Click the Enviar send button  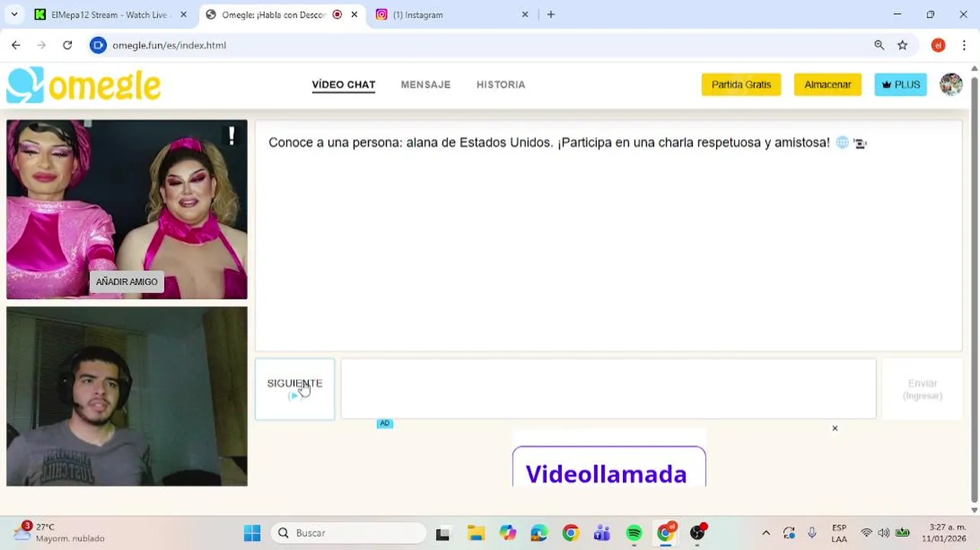pyautogui.click(x=922, y=389)
